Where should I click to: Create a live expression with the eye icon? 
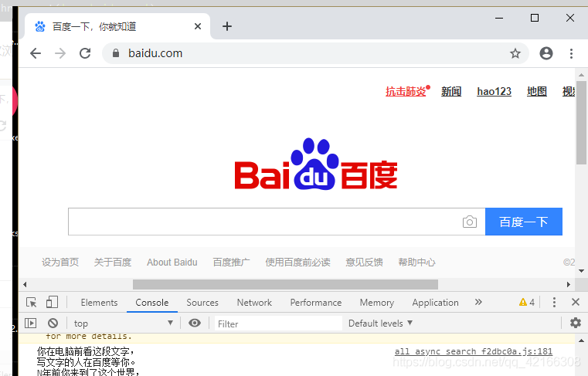(x=194, y=323)
